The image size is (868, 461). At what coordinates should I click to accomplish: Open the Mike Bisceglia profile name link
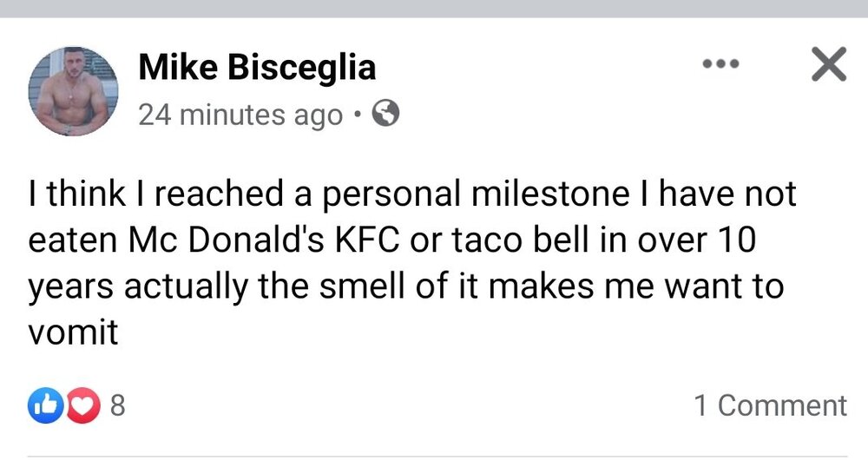[x=257, y=67]
